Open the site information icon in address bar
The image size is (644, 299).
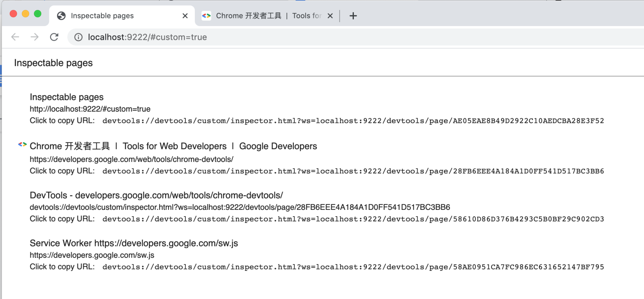(x=78, y=37)
